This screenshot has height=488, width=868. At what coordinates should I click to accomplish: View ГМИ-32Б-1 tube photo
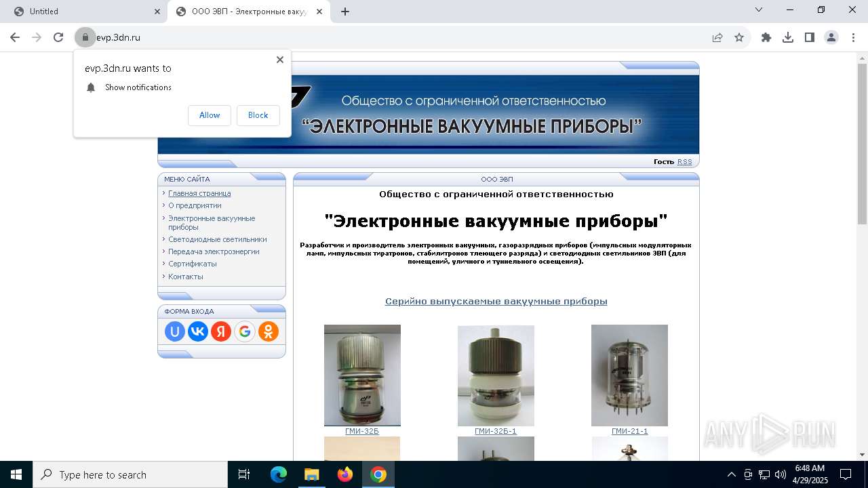point(496,375)
